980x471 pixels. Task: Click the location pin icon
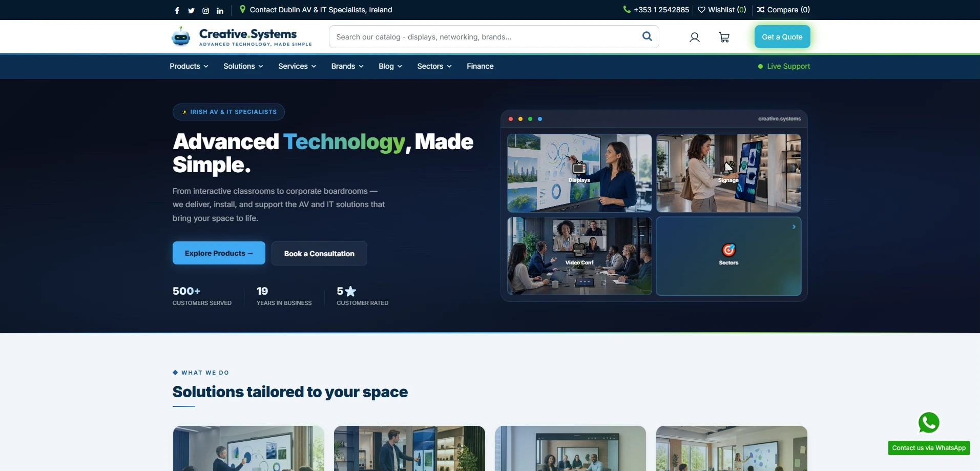pyautogui.click(x=243, y=9)
